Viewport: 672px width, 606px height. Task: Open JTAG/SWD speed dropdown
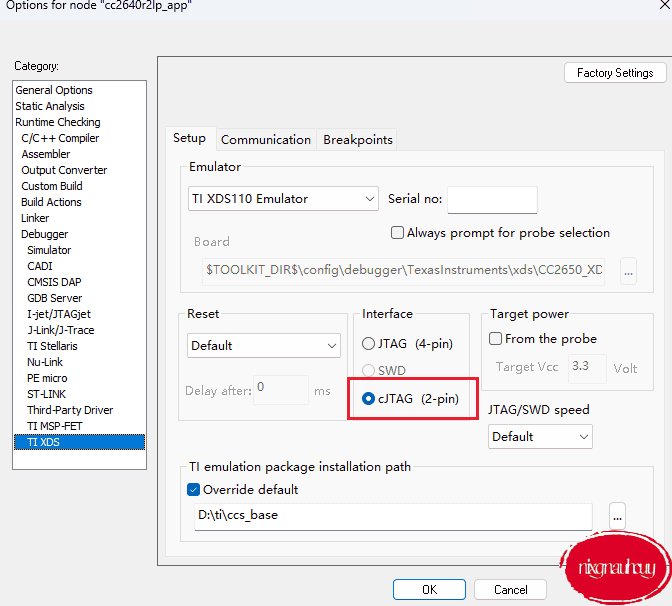pos(540,437)
